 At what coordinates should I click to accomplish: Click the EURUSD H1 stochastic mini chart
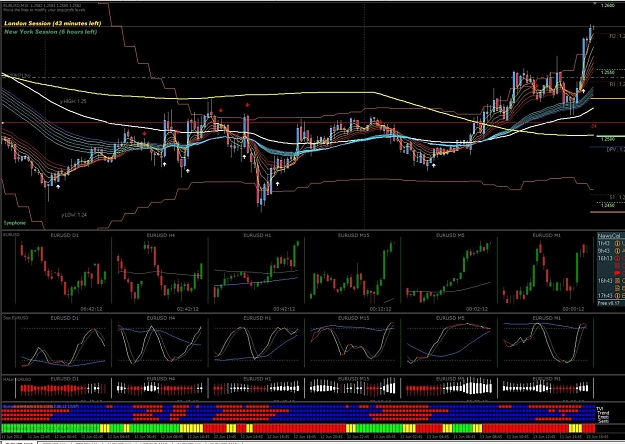256,343
